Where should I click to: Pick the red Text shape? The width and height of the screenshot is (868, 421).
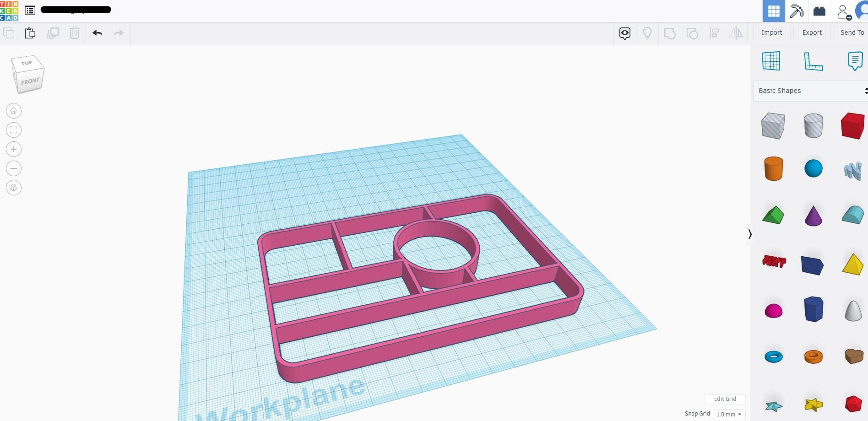(774, 261)
